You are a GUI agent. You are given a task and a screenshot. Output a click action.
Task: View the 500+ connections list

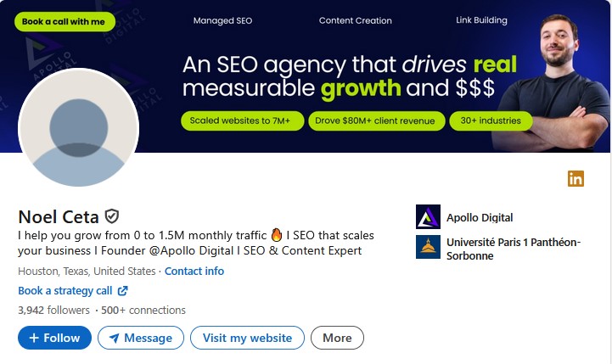(x=143, y=310)
